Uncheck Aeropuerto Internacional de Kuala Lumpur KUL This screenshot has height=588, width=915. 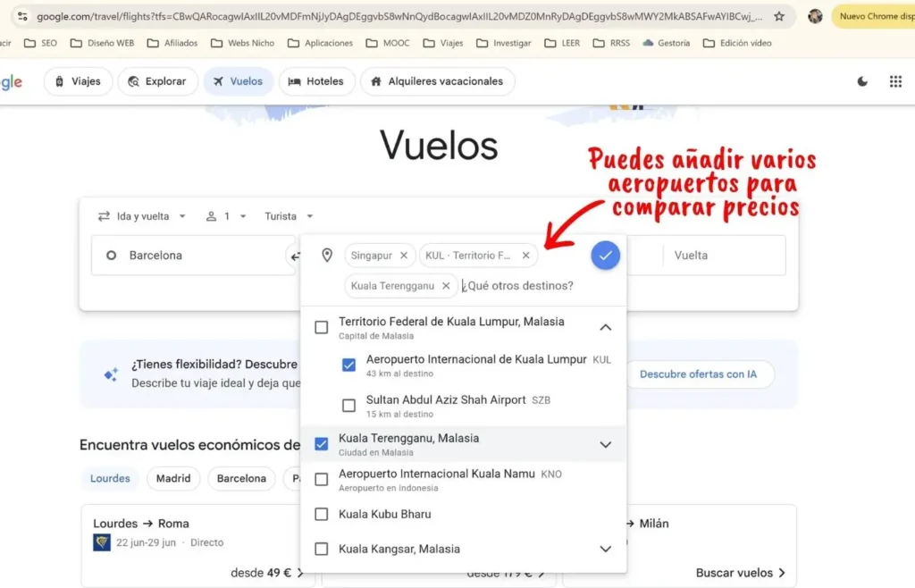(x=348, y=365)
